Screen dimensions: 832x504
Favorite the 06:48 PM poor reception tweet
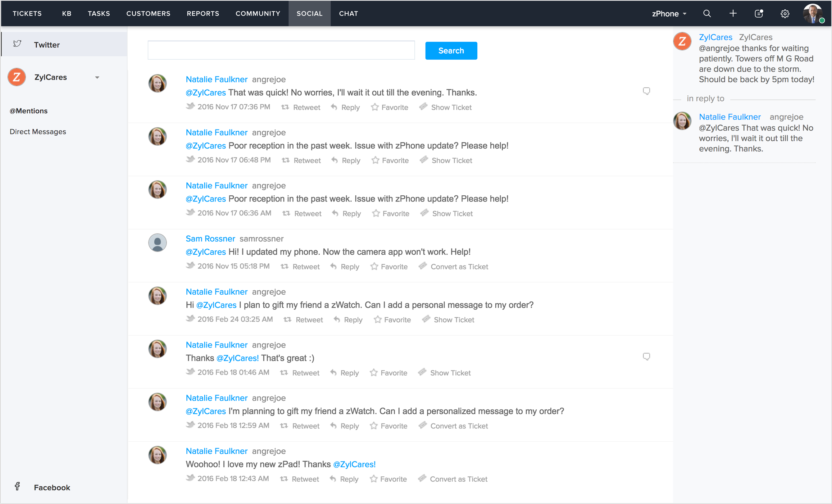coord(390,160)
